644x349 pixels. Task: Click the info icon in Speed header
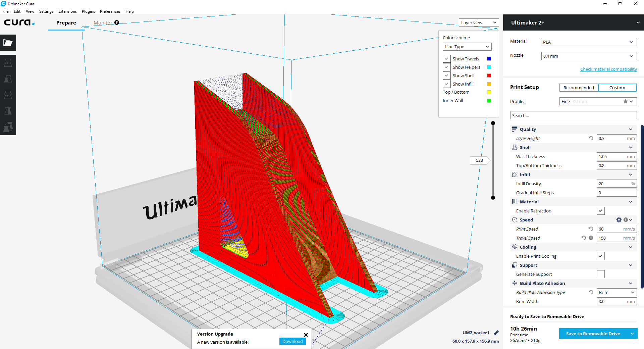[626, 220]
